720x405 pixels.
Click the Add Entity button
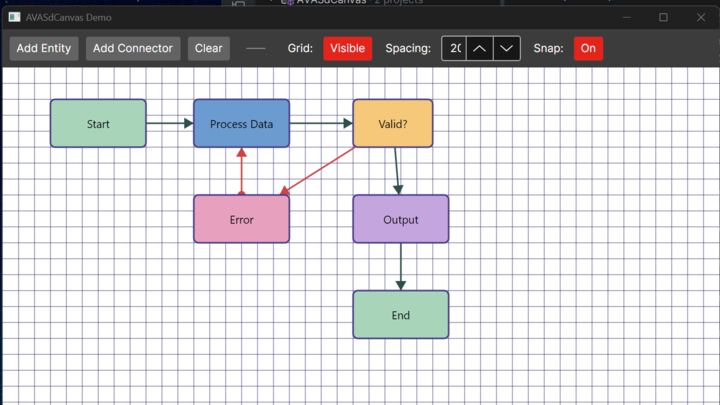(x=44, y=48)
